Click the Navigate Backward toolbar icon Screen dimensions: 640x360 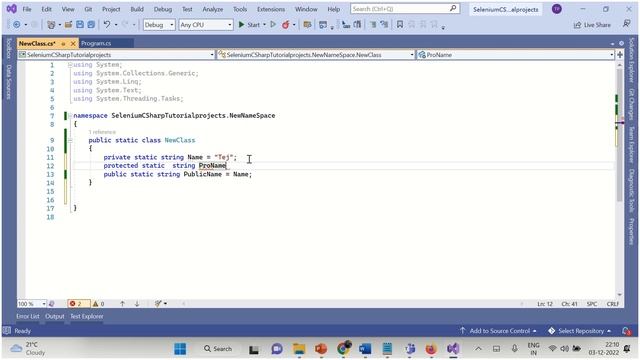16,25
